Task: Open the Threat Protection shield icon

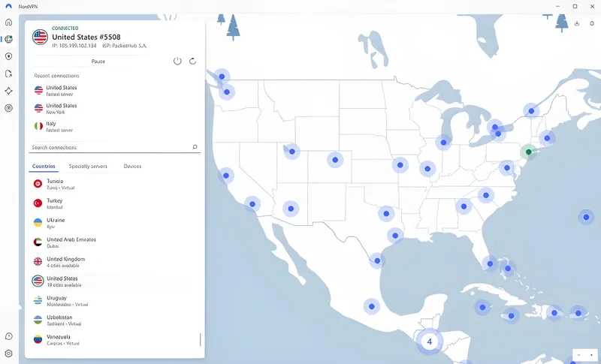Action: (x=8, y=56)
